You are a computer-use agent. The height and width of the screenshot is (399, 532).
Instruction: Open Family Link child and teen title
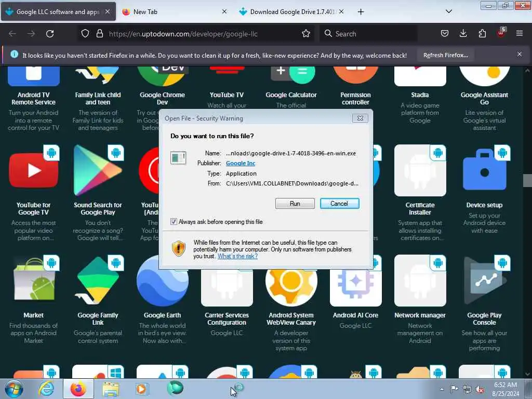click(98, 98)
